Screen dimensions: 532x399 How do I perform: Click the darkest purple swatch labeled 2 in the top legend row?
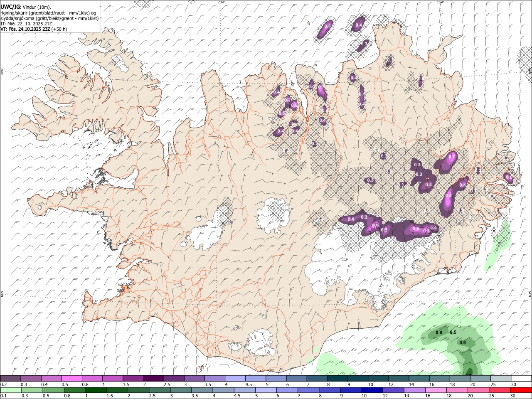pyautogui.click(x=153, y=379)
